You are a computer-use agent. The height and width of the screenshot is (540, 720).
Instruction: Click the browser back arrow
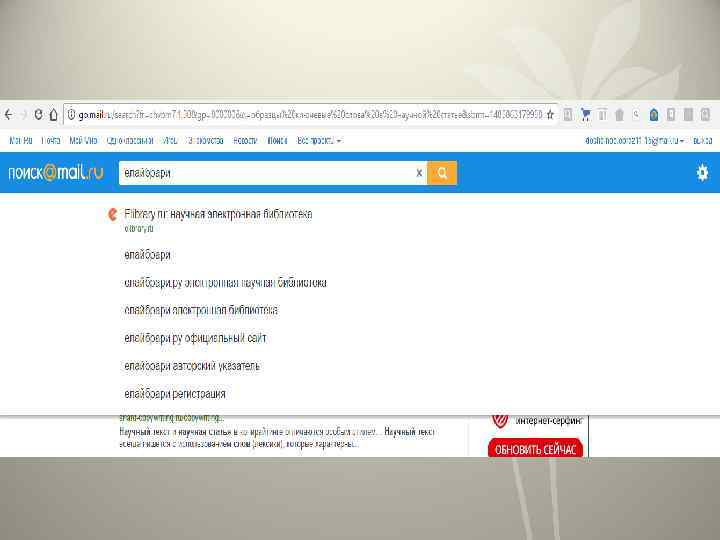tap(9, 114)
